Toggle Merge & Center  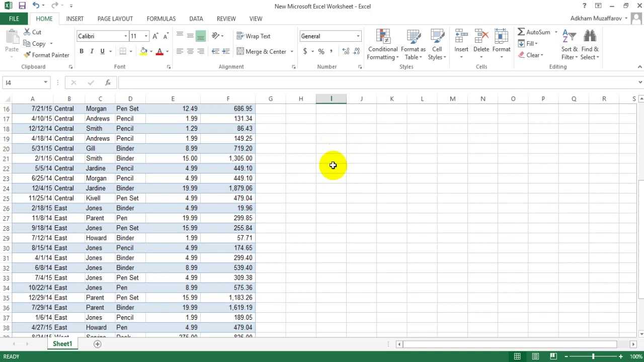point(262,52)
